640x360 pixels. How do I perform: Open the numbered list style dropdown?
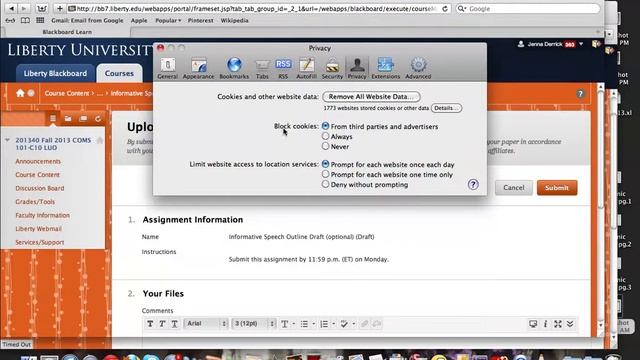pyautogui.click(x=333, y=324)
